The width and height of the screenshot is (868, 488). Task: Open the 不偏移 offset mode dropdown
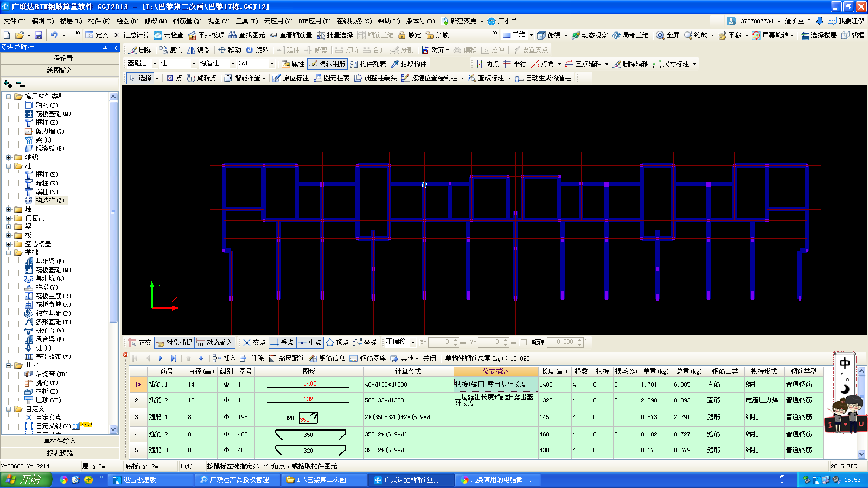[x=413, y=342]
